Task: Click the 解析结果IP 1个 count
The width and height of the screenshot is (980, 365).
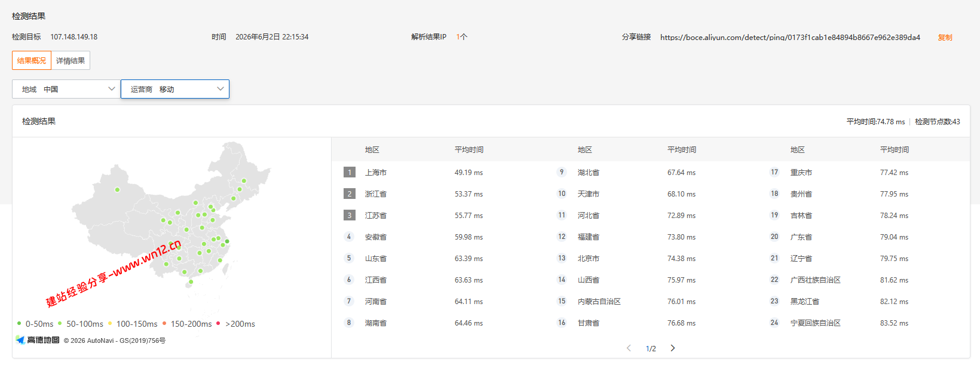Action: tap(462, 37)
